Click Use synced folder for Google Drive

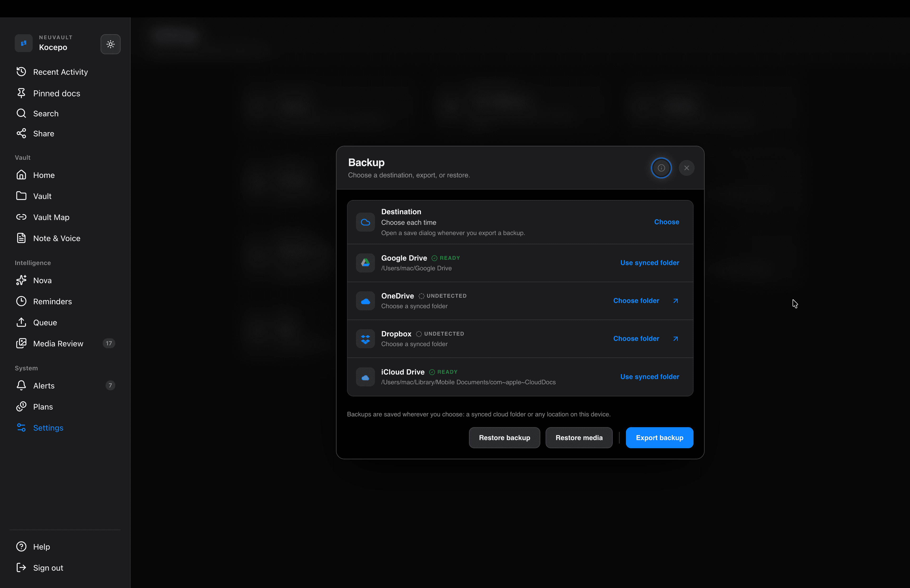click(650, 263)
